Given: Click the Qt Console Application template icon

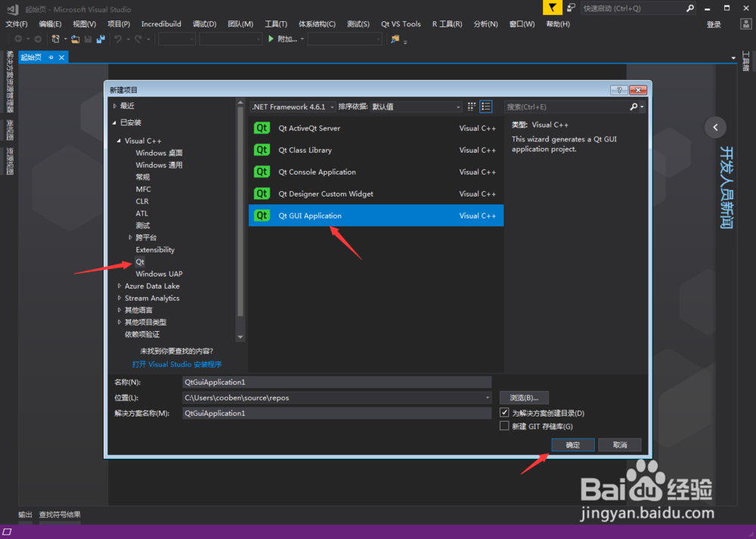Looking at the screenshot, I should [x=262, y=172].
